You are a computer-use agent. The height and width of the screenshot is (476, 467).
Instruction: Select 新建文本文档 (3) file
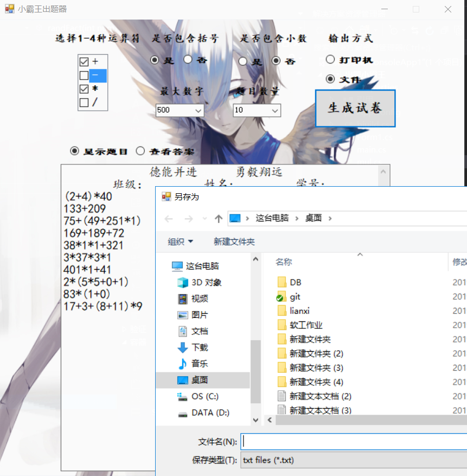315,410
